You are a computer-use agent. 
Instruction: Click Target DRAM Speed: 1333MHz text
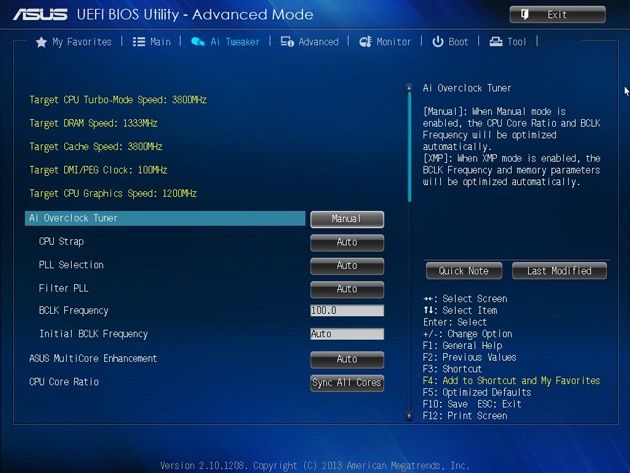[x=93, y=123]
